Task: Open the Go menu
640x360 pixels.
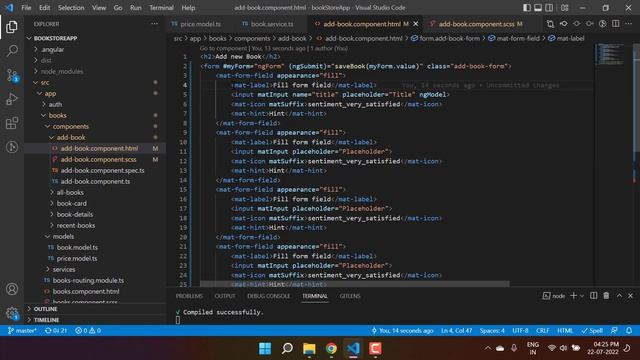Action: pyautogui.click(x=118, y=8)
